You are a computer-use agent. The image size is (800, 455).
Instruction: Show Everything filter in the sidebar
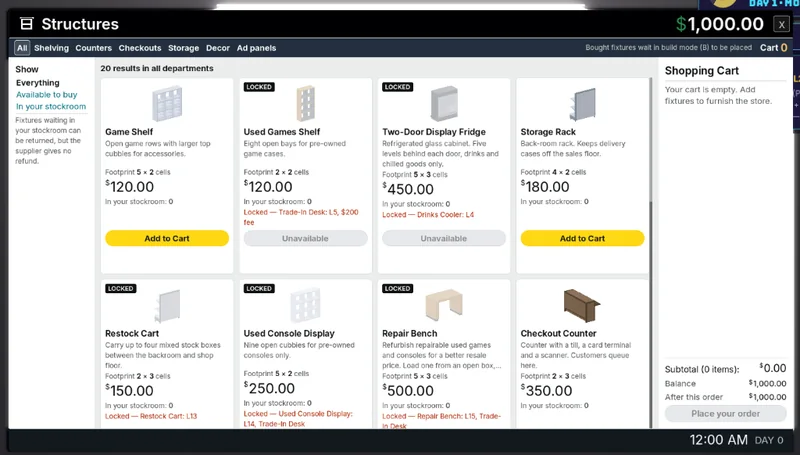37,83
